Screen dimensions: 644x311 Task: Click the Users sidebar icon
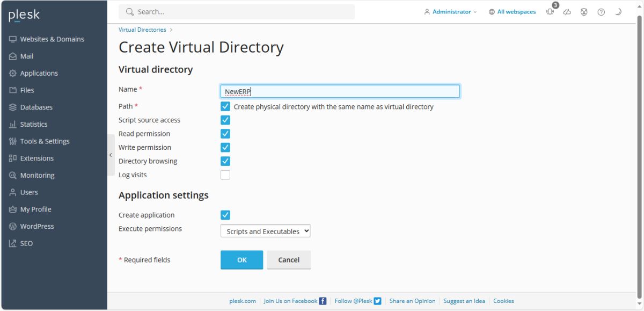(x=13, y=192)
